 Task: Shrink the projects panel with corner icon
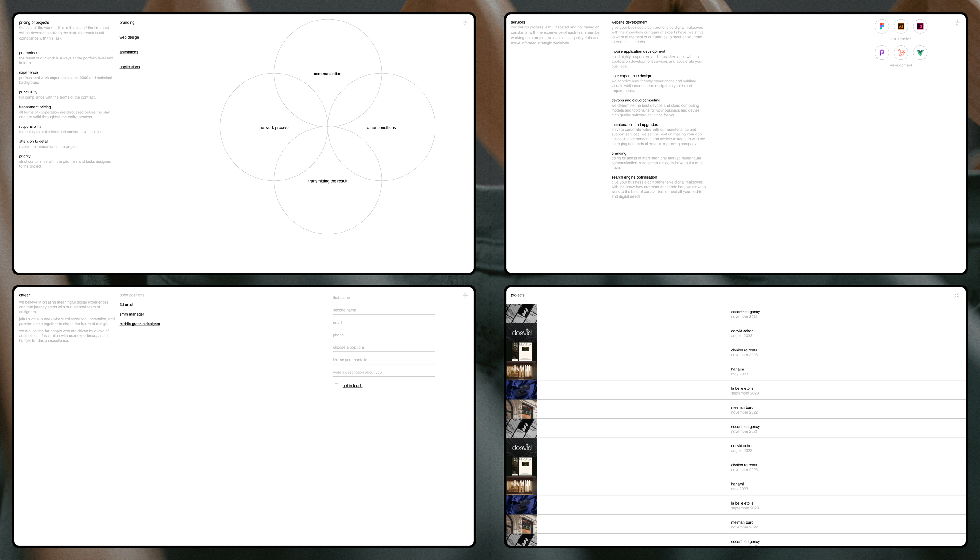point(956,295)
